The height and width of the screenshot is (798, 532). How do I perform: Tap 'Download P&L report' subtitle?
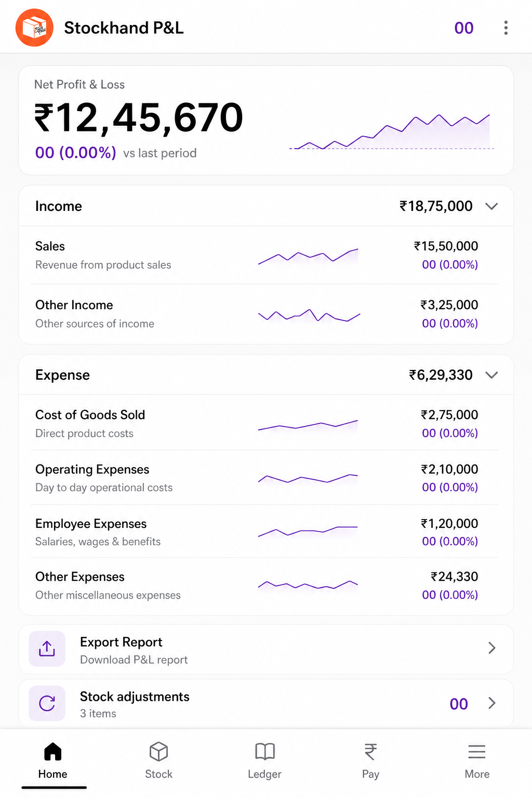134,660
